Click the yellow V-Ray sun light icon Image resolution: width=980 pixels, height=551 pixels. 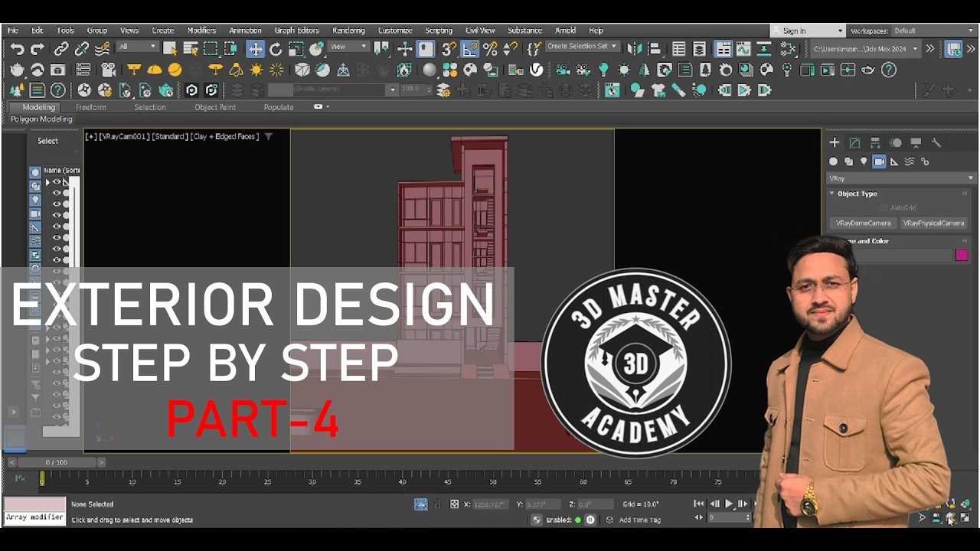[x=256, y=70]
